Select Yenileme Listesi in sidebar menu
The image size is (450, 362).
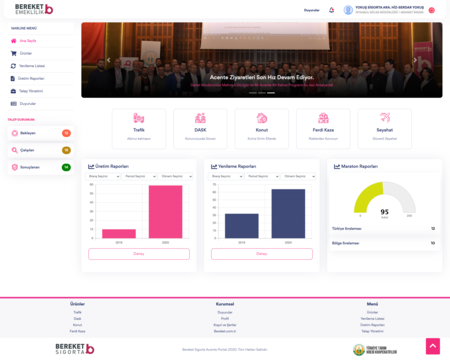[41, 66]
